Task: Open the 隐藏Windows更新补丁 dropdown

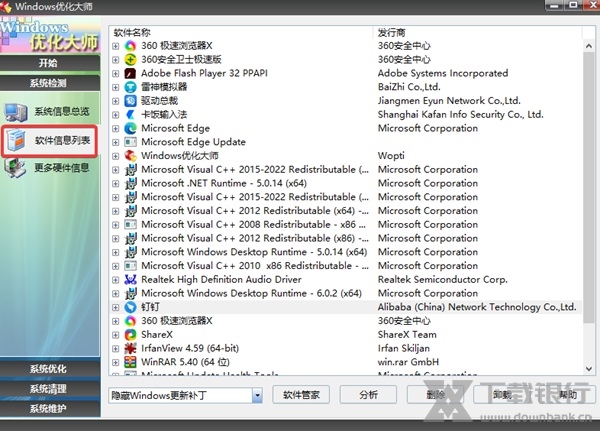Action: point(257,395)
